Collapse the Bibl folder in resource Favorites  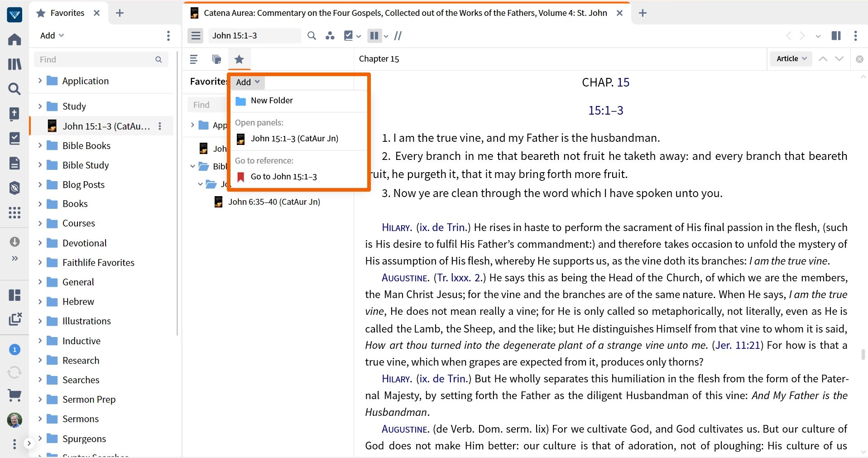pos(192,166)
